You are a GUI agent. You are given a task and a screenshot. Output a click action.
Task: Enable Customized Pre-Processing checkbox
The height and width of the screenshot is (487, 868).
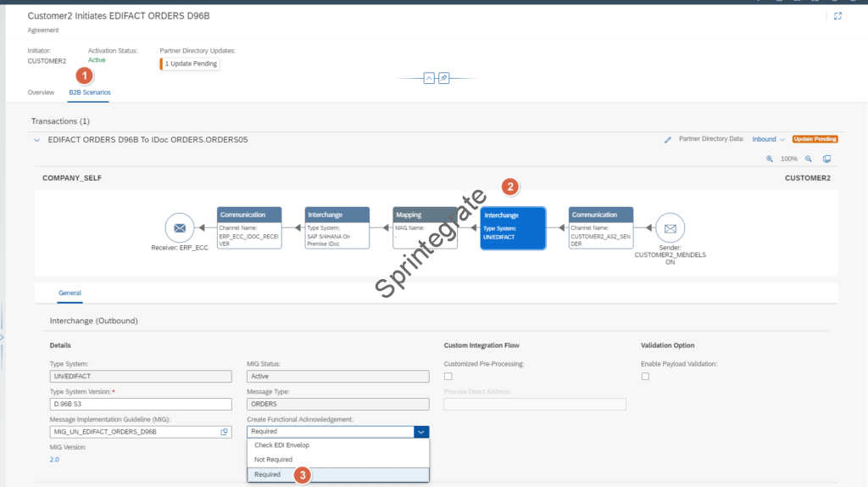click(x=448, y=376)
